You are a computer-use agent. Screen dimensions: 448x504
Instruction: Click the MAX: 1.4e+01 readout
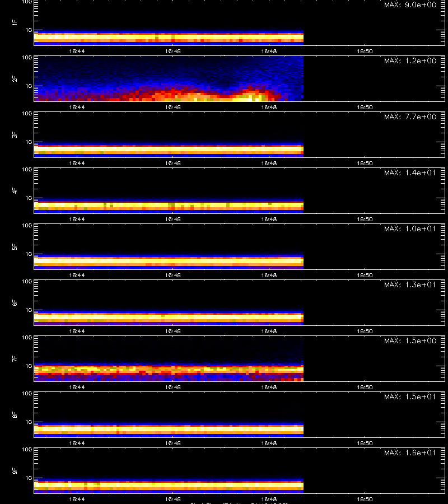(x=410, y=172)
